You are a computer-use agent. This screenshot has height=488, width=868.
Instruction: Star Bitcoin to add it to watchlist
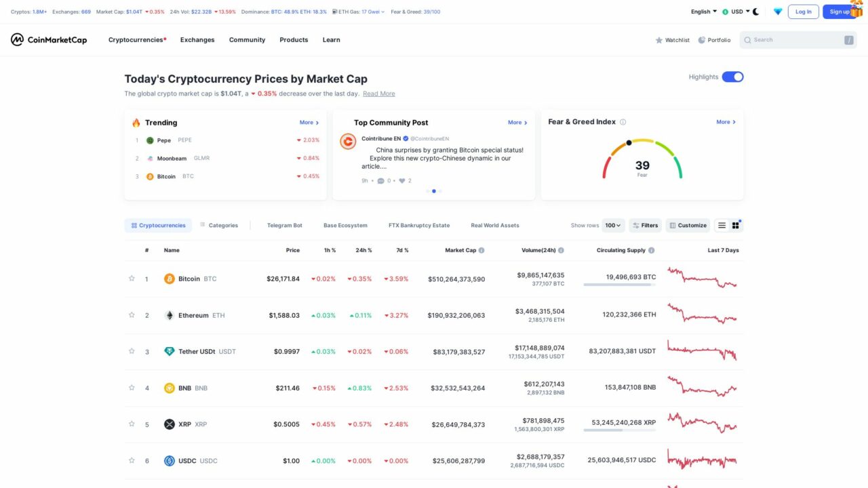click(132, 278)
